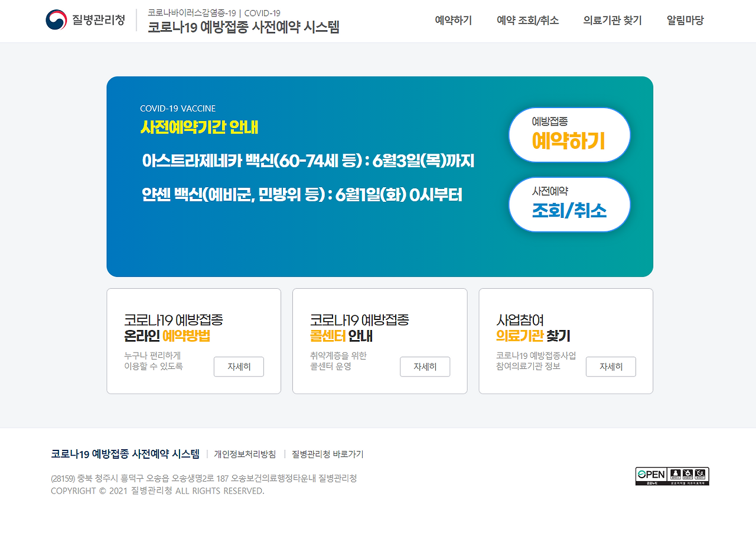Screen dimensions: 756x539
Task: Follow the 질병관리청 바로가기 footer link
Action: (327, 454)
